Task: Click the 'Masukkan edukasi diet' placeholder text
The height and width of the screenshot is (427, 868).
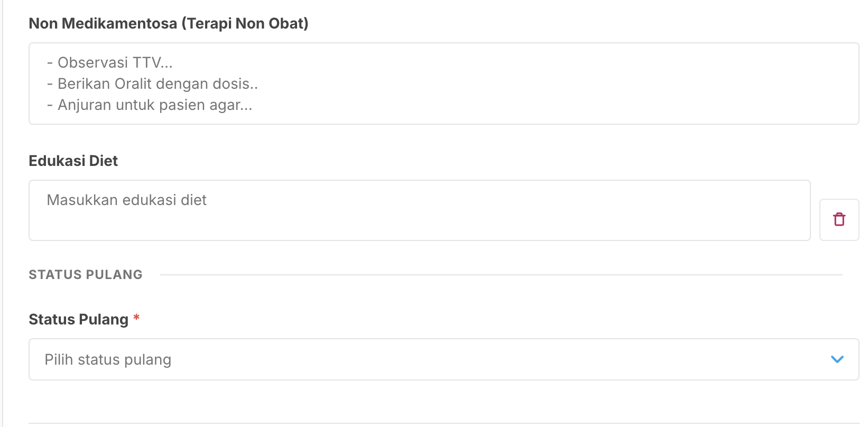Action: (126, 200)
